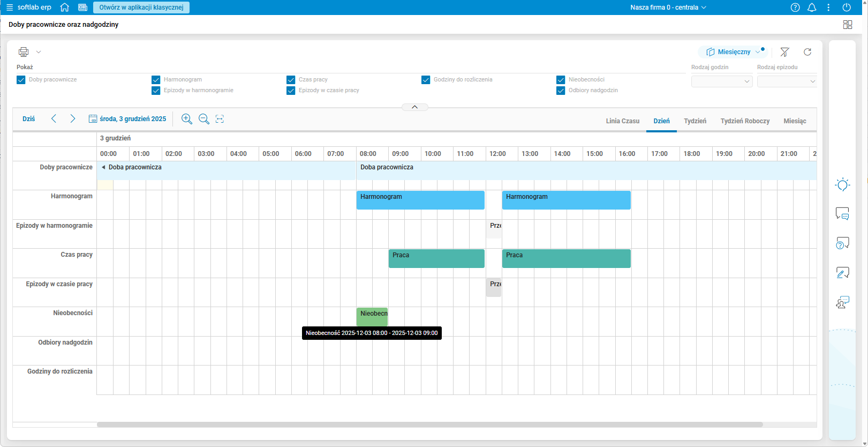Expand the print options arrow

tap(39, 52)
